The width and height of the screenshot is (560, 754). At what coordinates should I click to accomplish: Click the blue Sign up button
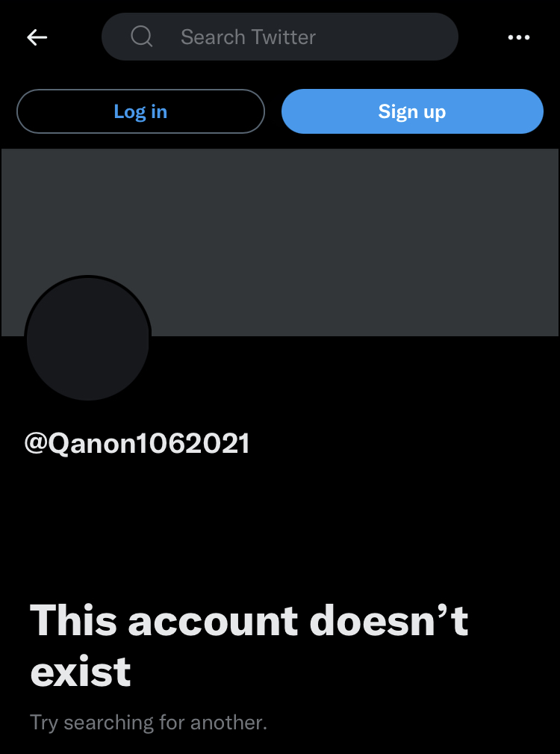tap(412, 111)
